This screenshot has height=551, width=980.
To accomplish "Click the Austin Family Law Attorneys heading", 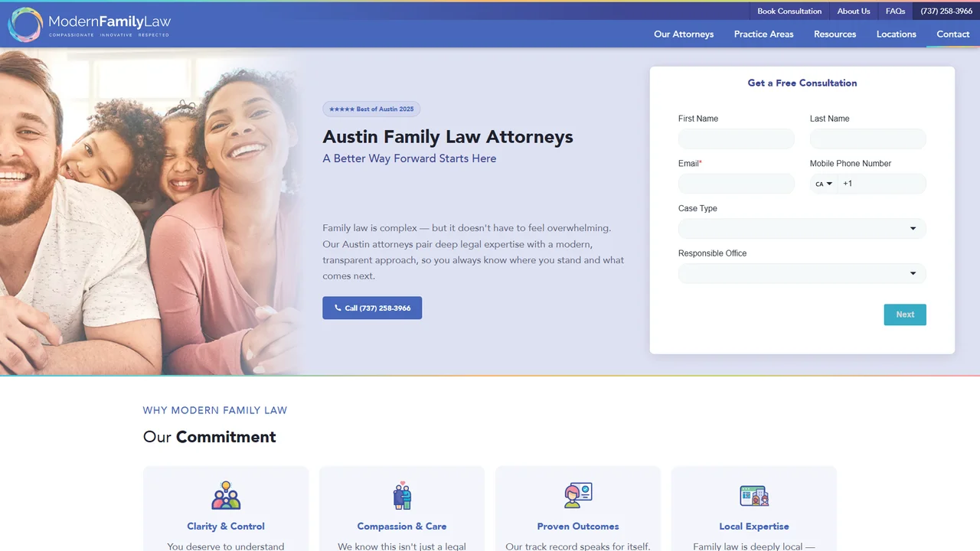I will pyautogui.click(x=448, y=137).
